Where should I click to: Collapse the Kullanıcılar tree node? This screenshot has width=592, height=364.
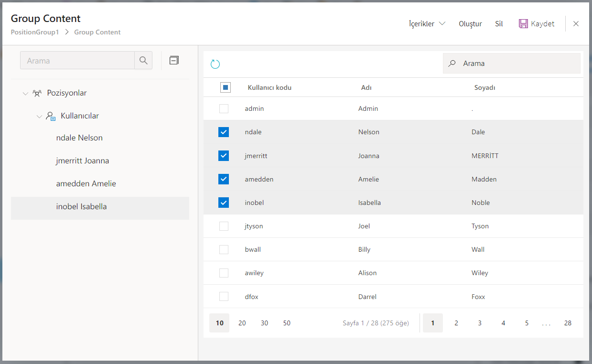(39, 117)
